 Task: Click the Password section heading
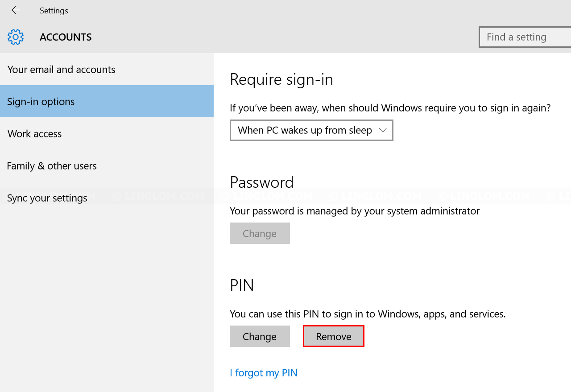[262, 182]
